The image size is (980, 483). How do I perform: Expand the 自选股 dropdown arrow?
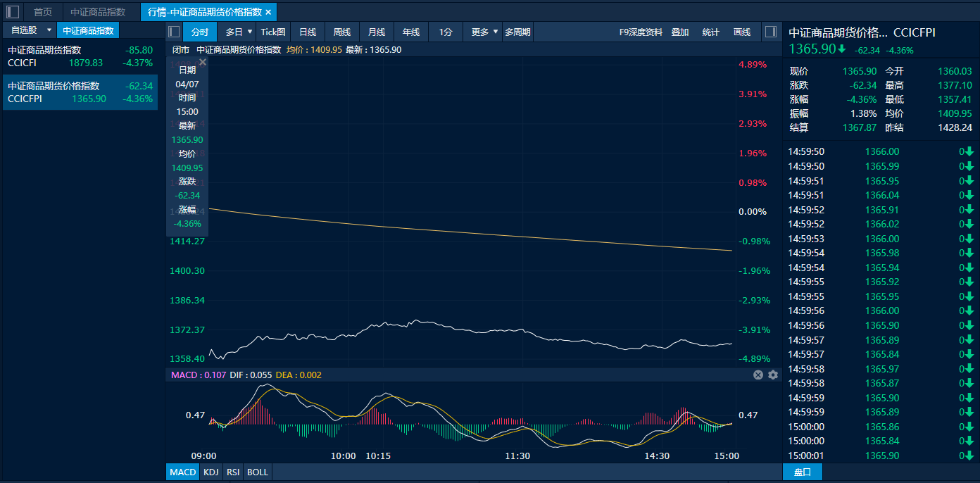[x=49, y=30]
